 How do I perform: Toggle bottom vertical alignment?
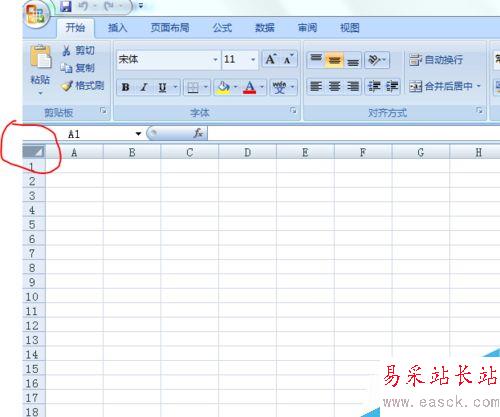point(353,60)
